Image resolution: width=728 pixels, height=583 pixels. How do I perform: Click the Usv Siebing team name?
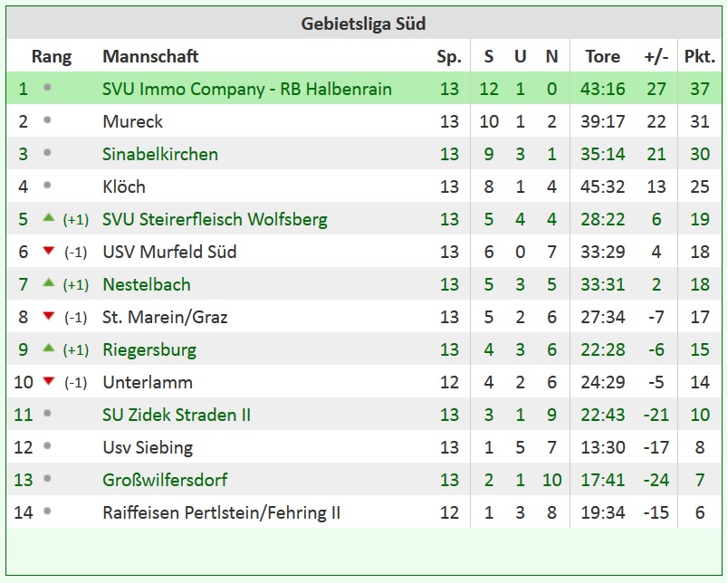[148, 447]
